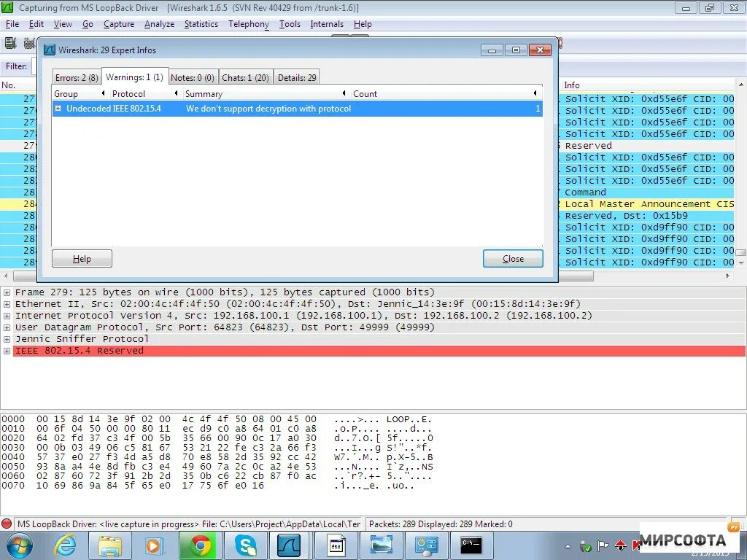Open the View menu

pyautogui.click(x=63, y=24)
